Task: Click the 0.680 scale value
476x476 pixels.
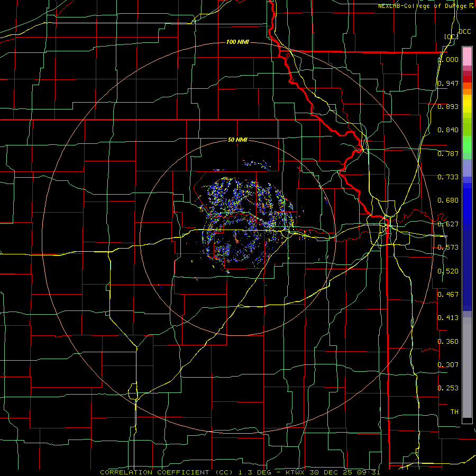Action: pos(448,200)
